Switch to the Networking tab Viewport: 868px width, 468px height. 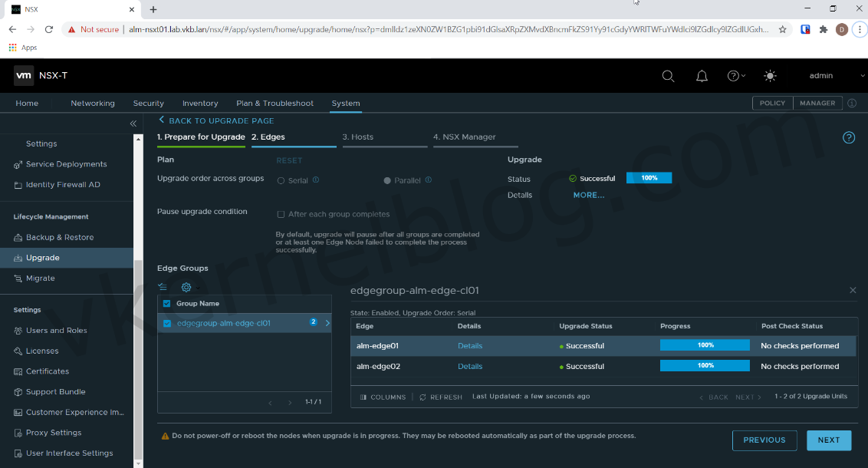93,104
